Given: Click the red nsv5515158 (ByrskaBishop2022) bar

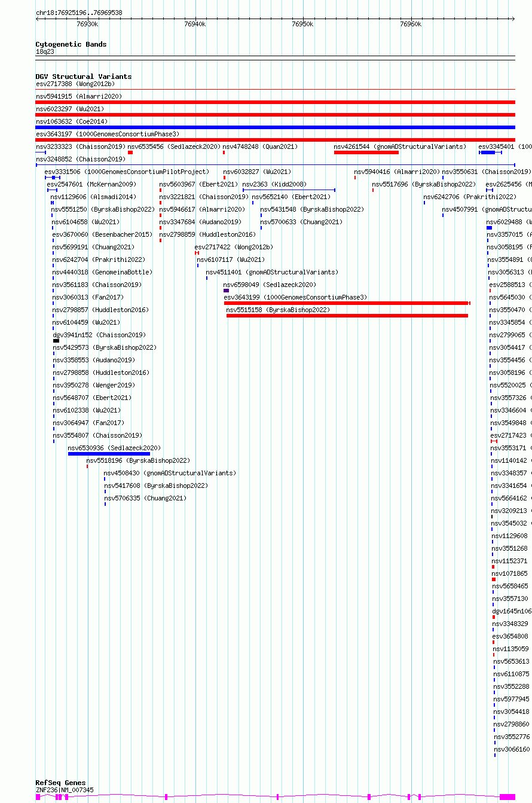Looking at the screenshot, I should 347,316.
